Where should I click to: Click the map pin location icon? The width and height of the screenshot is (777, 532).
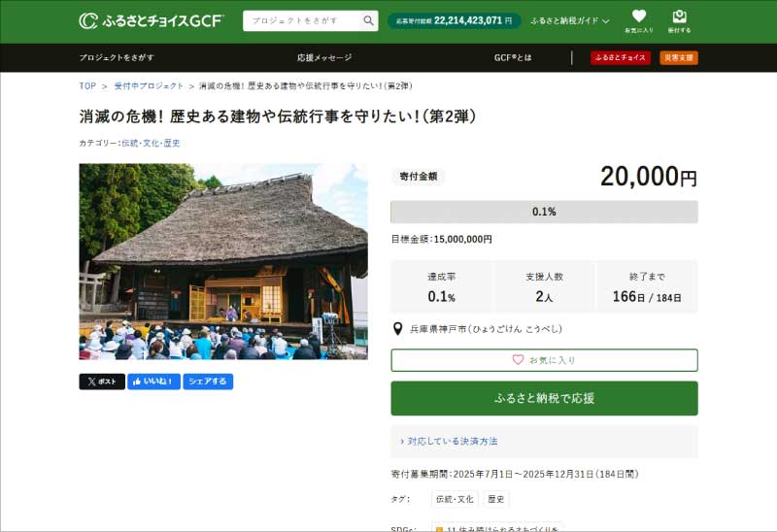tap(397, 329)
